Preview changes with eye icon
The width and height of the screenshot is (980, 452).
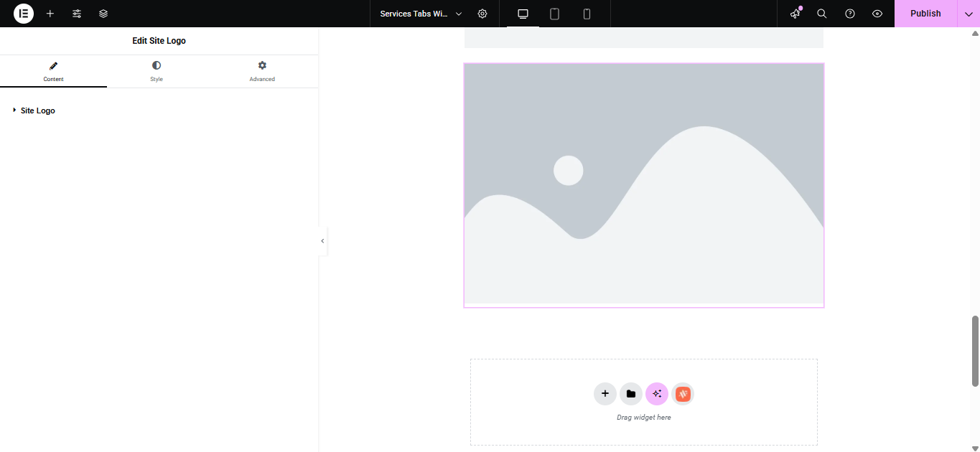click(877, 14)
